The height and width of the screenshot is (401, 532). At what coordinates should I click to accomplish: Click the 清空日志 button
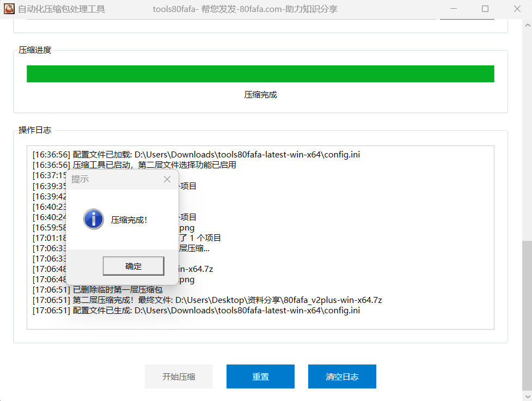coord(342,376)
